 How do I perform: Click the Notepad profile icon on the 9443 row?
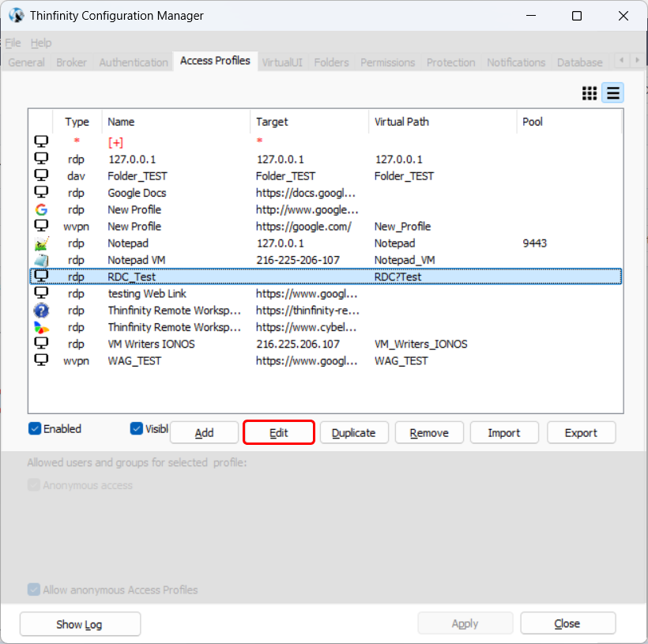point(41,243)
